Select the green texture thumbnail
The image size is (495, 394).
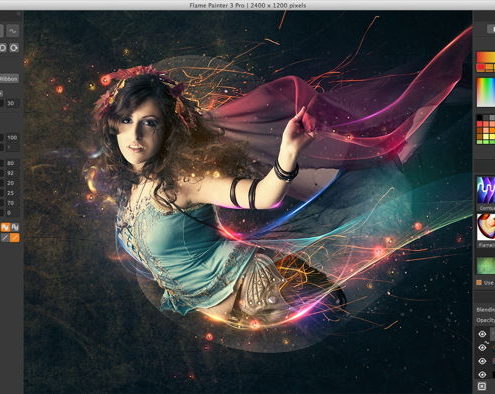(486, 266)
